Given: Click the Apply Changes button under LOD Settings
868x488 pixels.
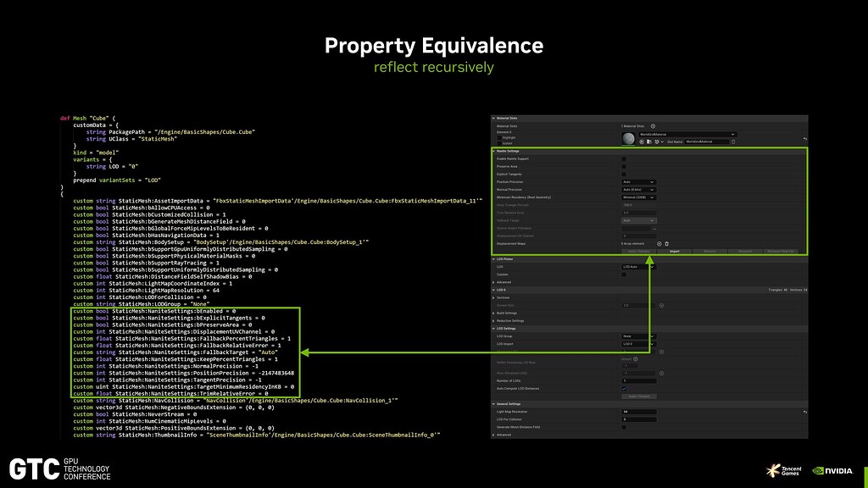Looking at the screenshot, I should [x=639, y=396].
